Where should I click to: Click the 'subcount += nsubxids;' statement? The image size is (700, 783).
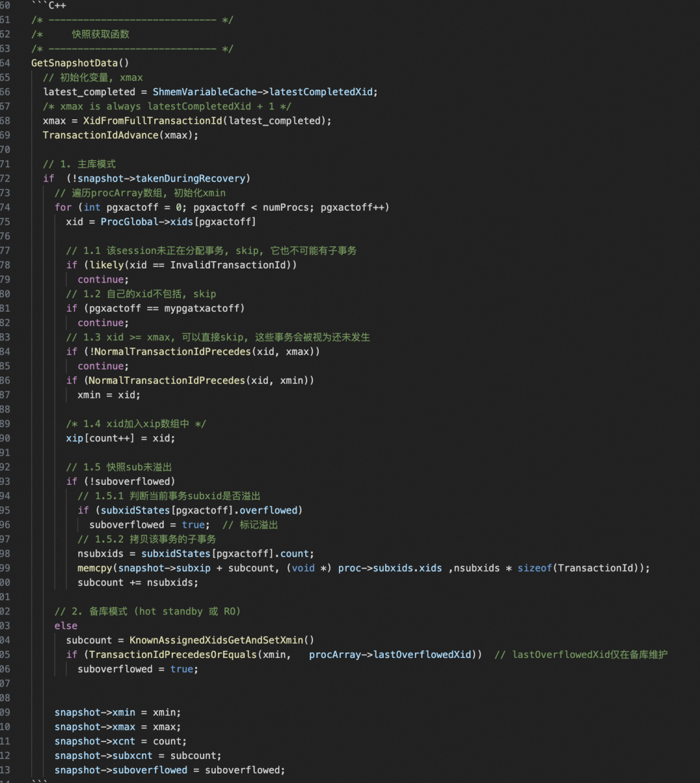pos(138,583)
